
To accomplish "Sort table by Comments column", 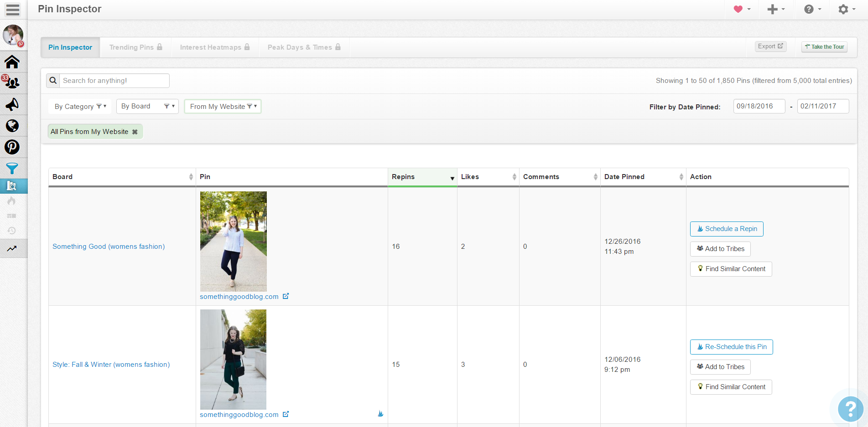I will pyautogui.click(x=560, y=177).
